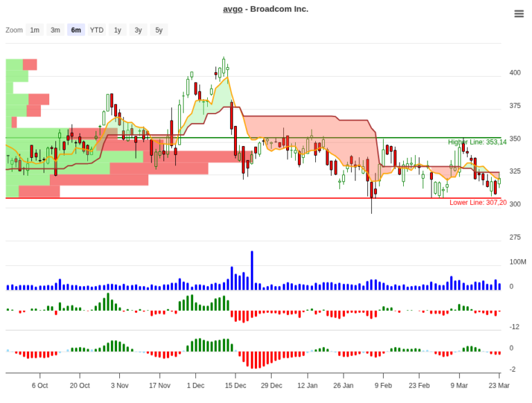Select the 5y zoom range
Screen dimensions: 532x403
tap(159, 30)
